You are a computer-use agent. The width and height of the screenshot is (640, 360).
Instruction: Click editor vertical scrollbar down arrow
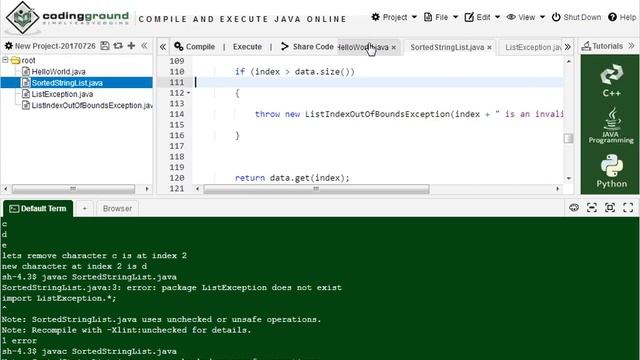(x=569, y=178)
